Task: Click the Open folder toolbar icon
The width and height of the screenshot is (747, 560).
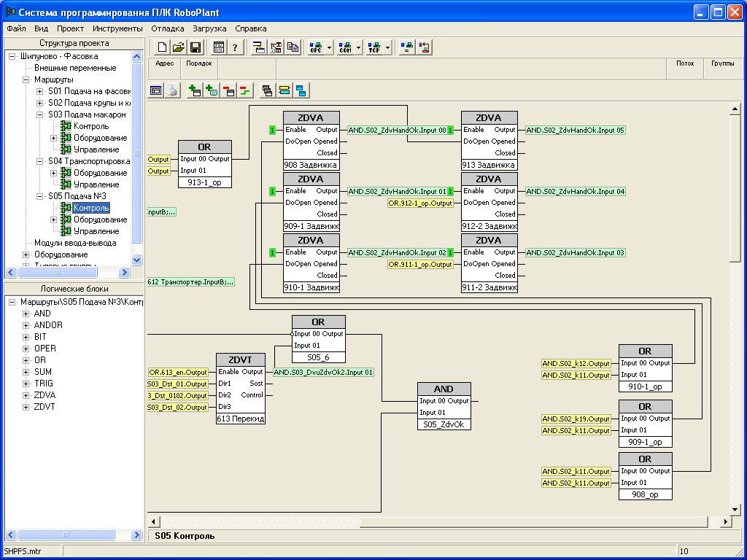Action: pyautogui.click(x=178, y=47)
